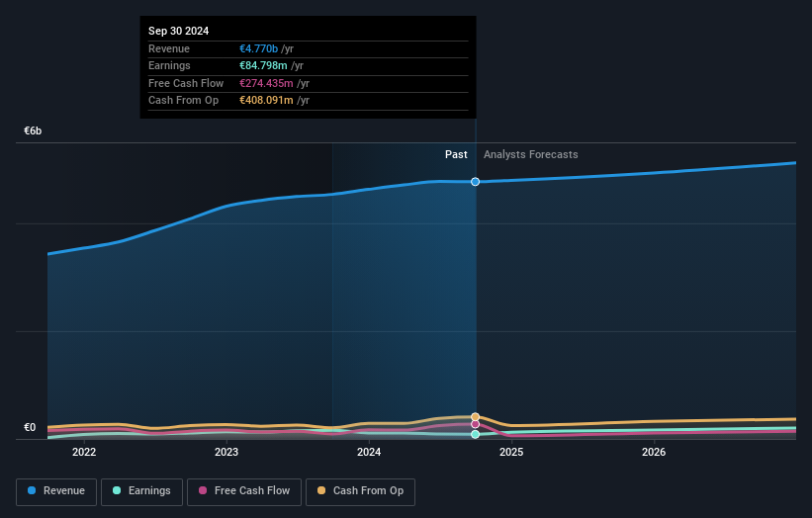Click the Earnings teal data point

click(x=476, y=434)
